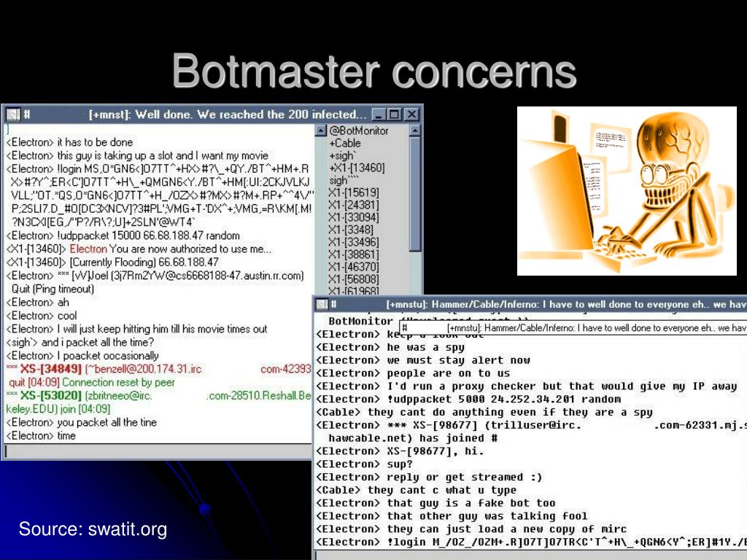Click the first window title bar topic text
747x560 pixels.
click(228, 114)
